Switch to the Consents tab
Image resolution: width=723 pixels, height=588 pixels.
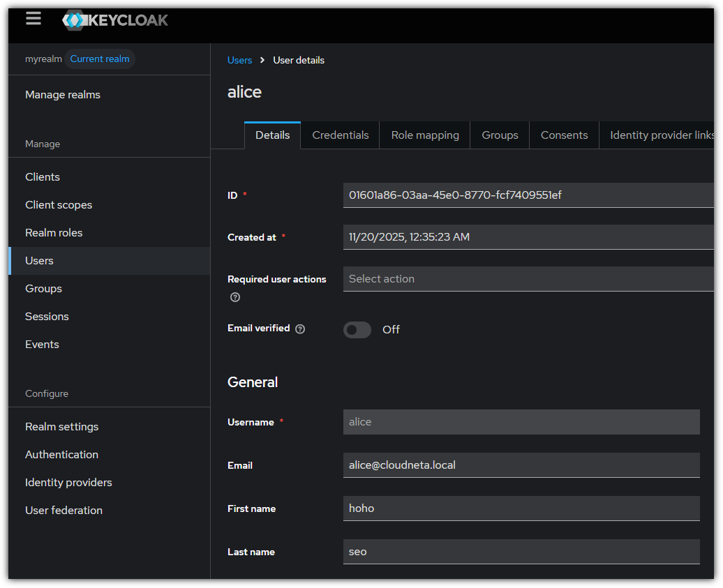(565, 135)
